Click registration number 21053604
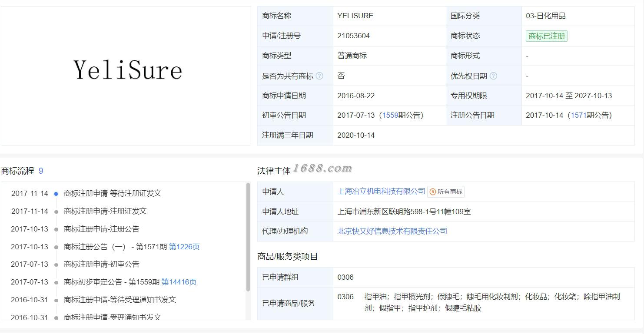Image resolution: width=644 pixels, height=334 pixels. 353,36
